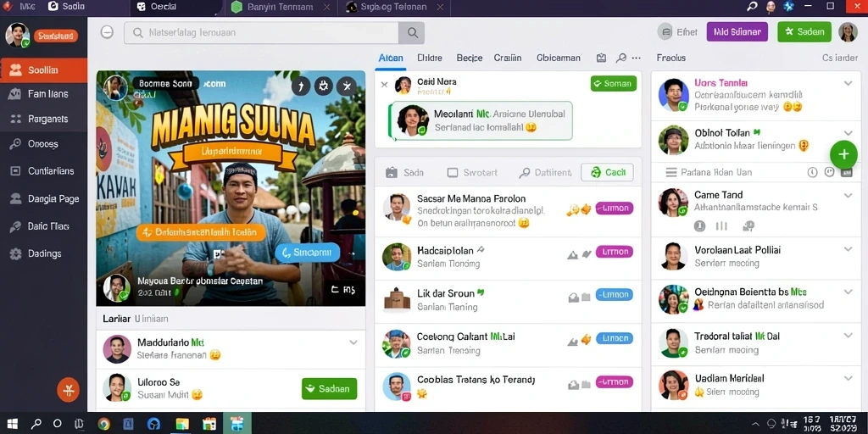Click into the Matserialag search field

[x=261, y=33]
